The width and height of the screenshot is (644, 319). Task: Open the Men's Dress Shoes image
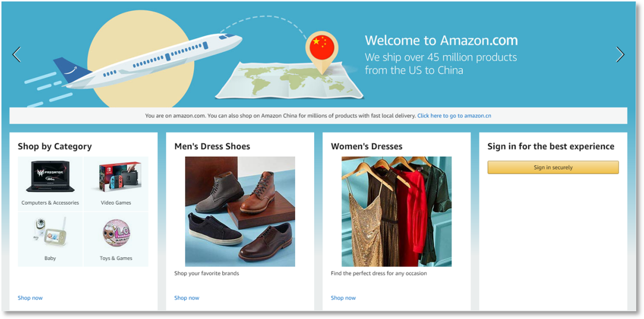(x=240, y=212)
